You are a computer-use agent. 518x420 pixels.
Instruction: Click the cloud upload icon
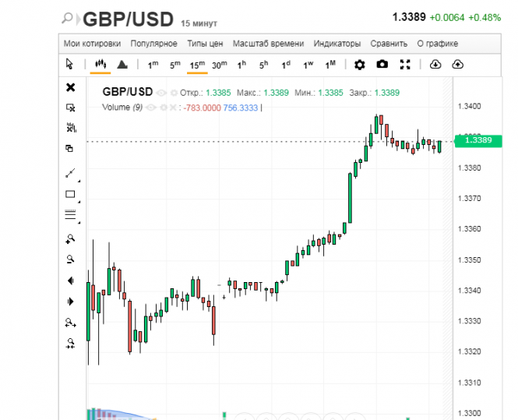point(457,64)
